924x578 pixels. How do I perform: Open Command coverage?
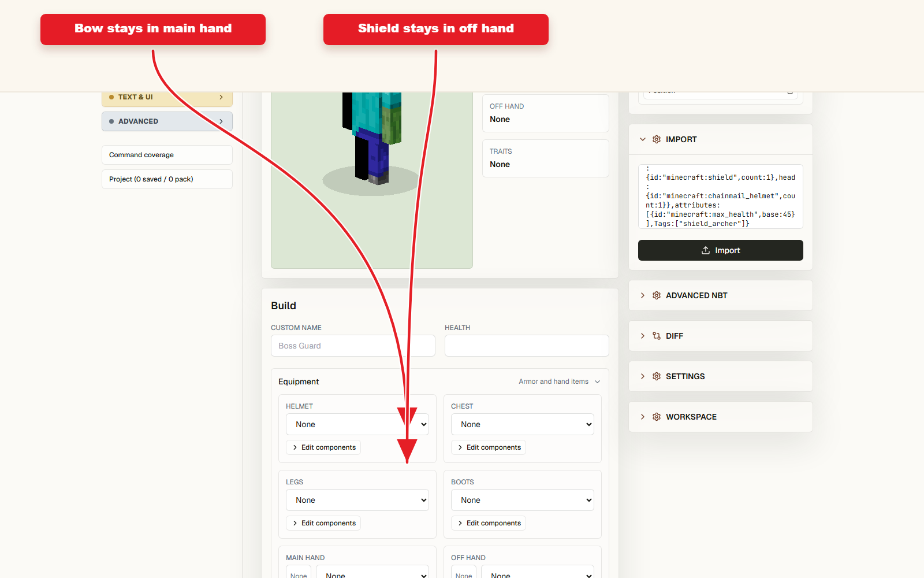coord(167,155)
